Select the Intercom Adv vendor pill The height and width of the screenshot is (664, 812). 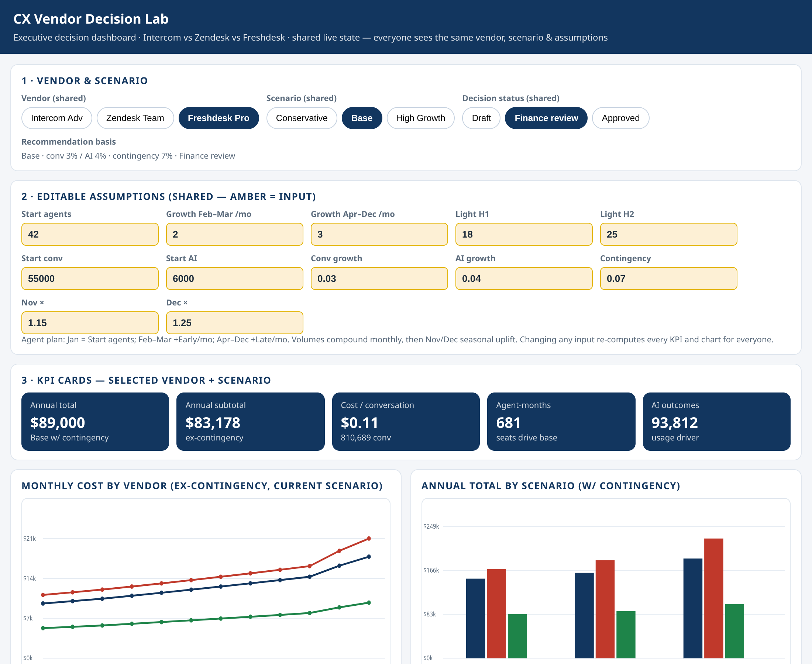click(56, 118)
